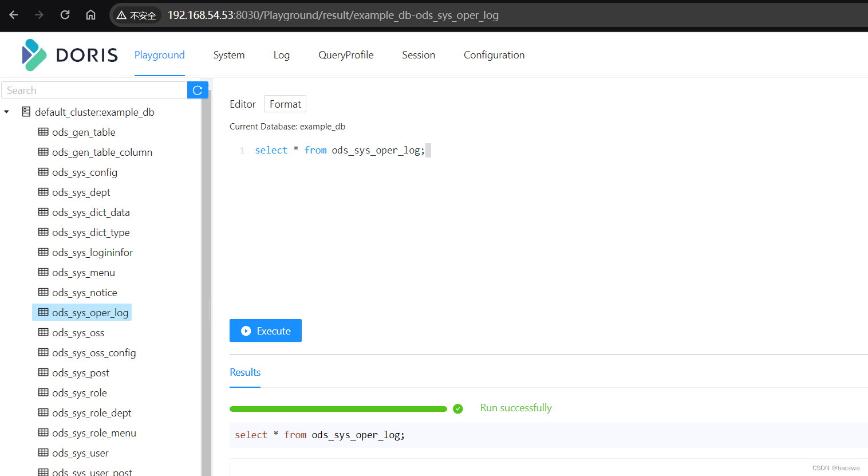Run the query with Execute button
868x476 pixels.
266,331
